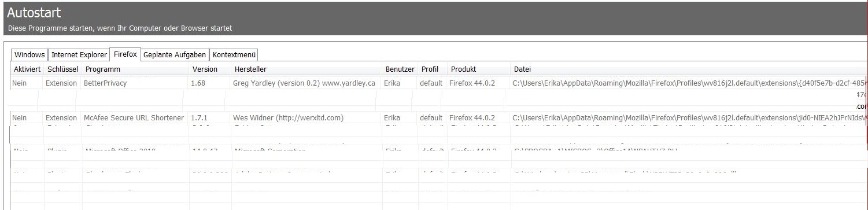The image size is (868, 210).
Task: Select the Firefox tab
Action: (125, 54)
